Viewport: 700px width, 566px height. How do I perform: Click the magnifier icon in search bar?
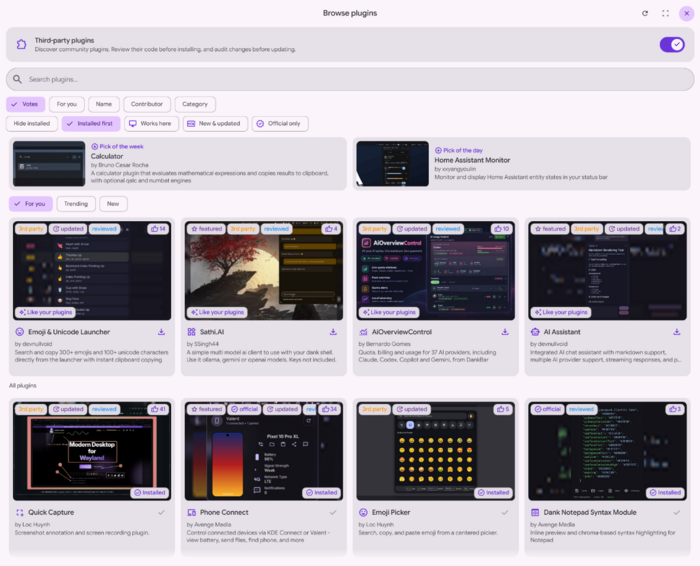tap(17, 79)
